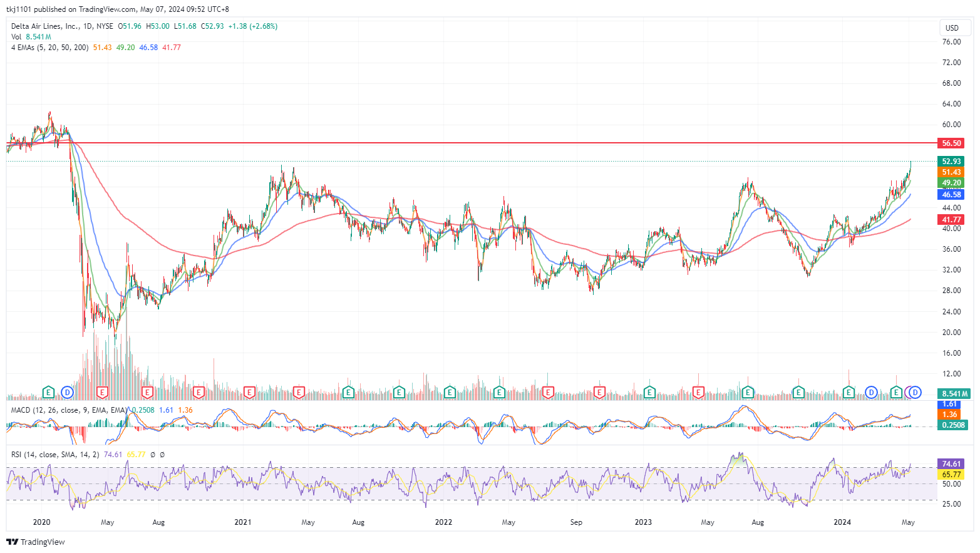This screenshot has width=980, height=553.
Task: Click the red 41.77 EMA price label
Action: (951, 220)
